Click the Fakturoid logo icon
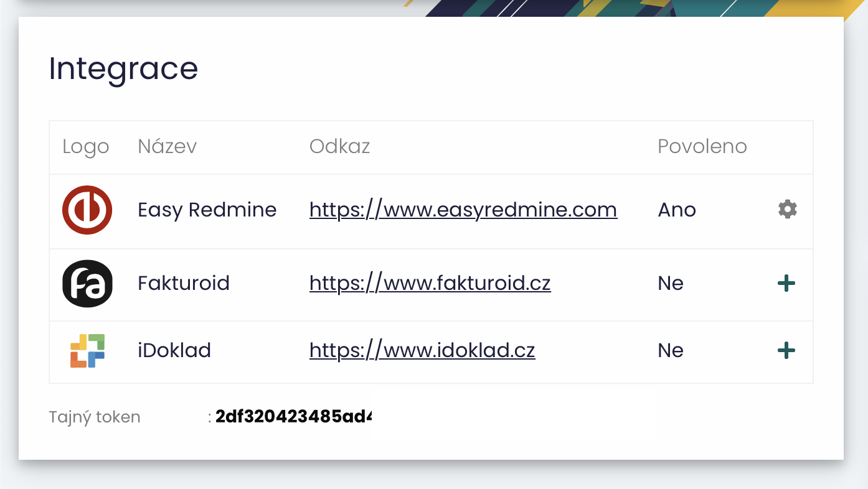This screenshot has width=868, height=489. [87, 284]
